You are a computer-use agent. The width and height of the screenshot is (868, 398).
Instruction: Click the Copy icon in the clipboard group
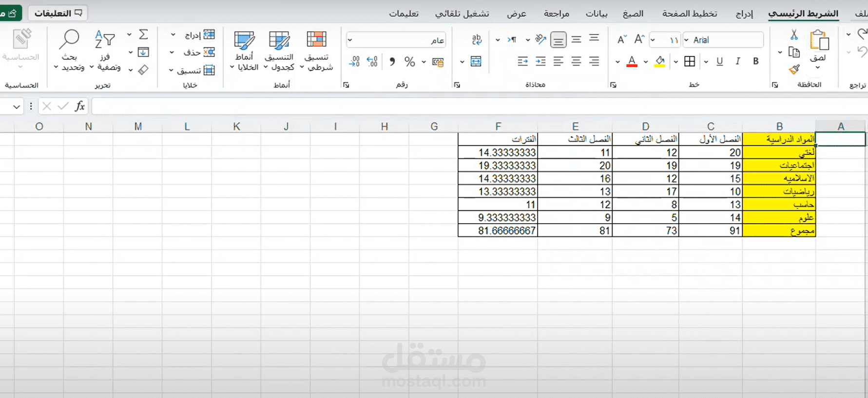(x=794, y=52)
